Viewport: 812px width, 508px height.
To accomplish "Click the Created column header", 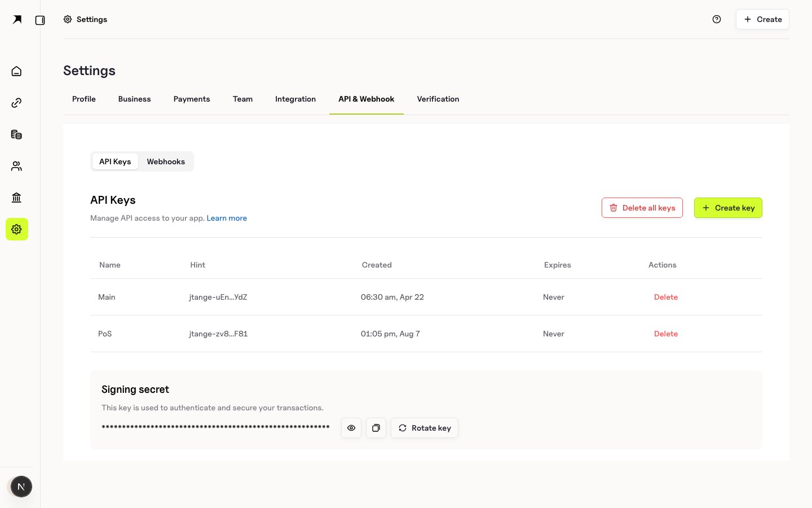I will pyautogui.click(x=377, y=265).
